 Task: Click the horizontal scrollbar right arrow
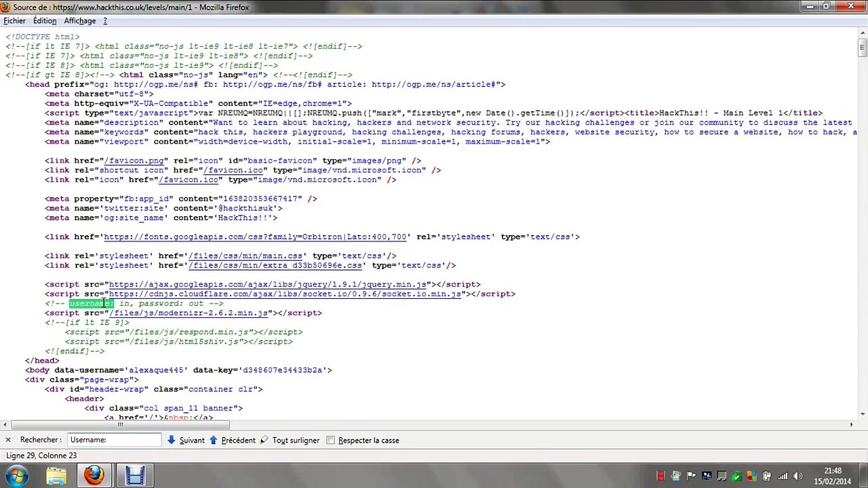pyautogui.click(x=852, y=425)
